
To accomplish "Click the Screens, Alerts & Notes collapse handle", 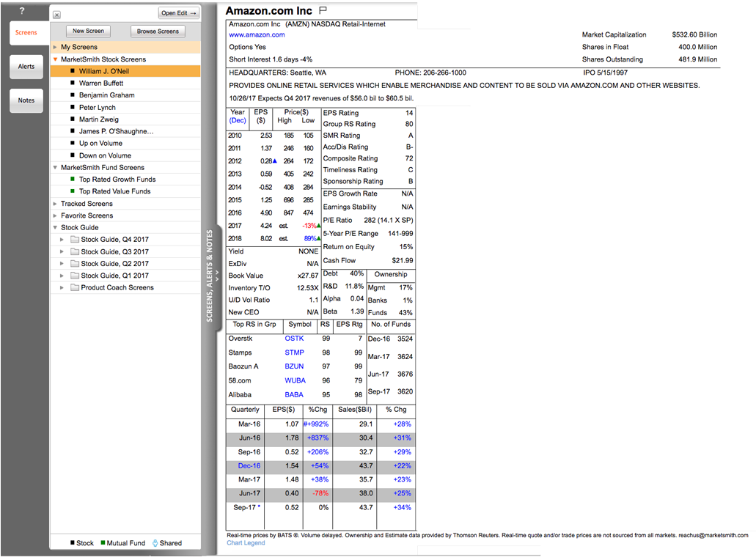I will pyautogui.click(x=210, y=276).
